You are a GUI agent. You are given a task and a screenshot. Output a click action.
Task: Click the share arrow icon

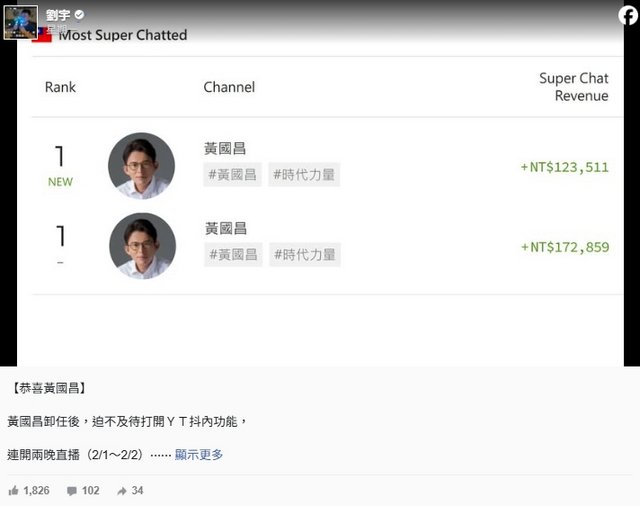coord(122,491)
